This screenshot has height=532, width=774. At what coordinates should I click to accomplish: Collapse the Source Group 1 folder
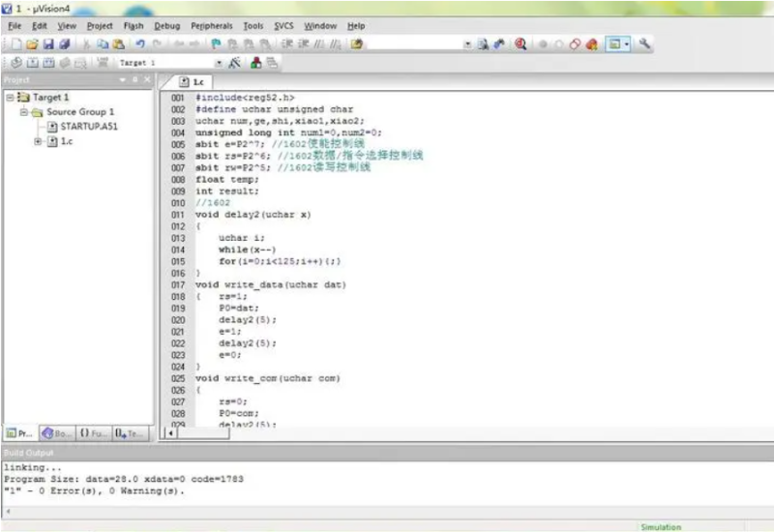point(24,112)
